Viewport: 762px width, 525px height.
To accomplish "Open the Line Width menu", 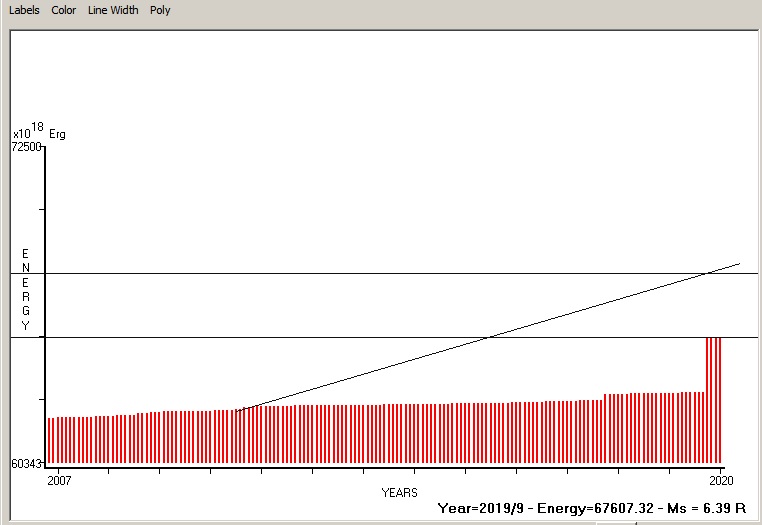I will 113,10.
